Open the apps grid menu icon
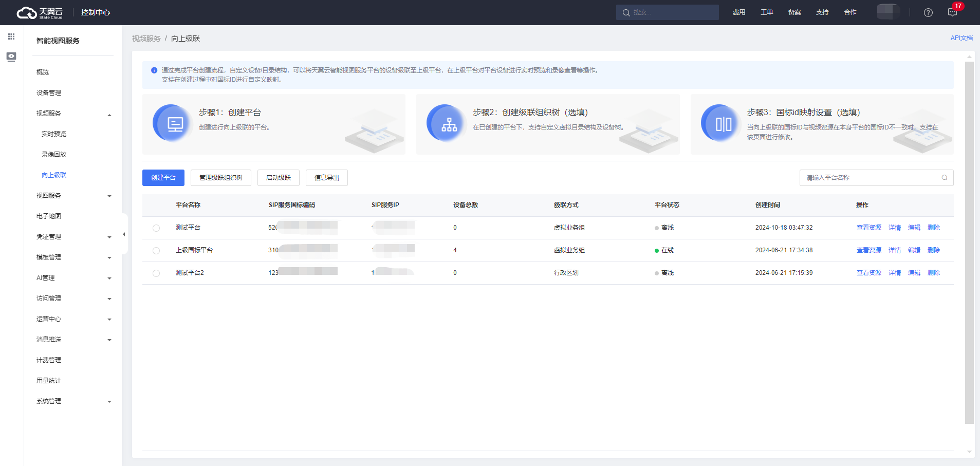Image resolution: width=980 pixels, height=466 pixels. [x=11, y=36]
